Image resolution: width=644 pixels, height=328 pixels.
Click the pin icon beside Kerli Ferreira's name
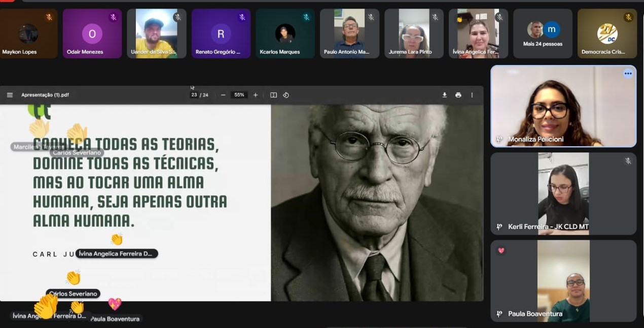point(499,227)
